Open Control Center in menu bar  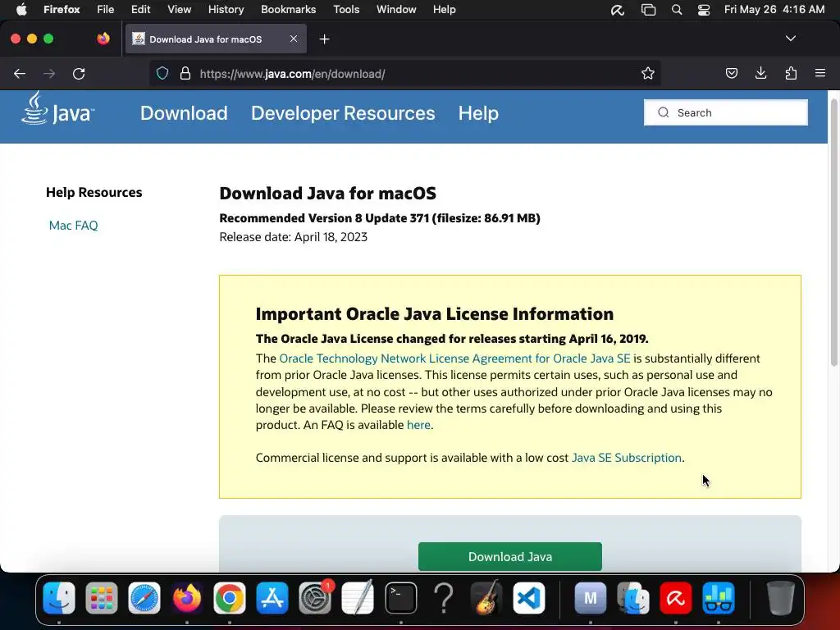pyautogui.click(x=703, y=10)
